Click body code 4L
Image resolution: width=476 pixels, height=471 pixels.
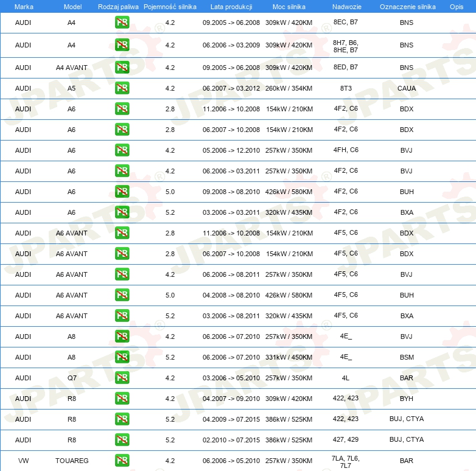(x=346, y=378)
